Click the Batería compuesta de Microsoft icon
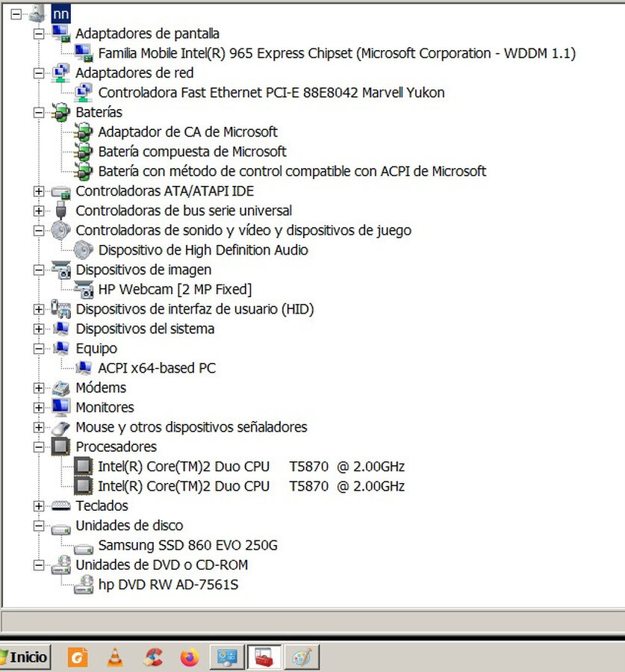The height and width of the screenshot is (672, 625). pos(84,152)
